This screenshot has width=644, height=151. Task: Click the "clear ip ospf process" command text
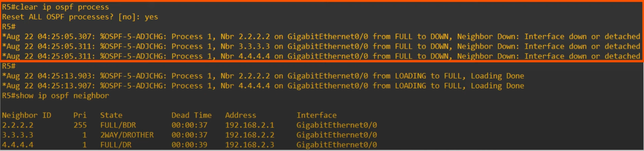click(x=62, y=7)
